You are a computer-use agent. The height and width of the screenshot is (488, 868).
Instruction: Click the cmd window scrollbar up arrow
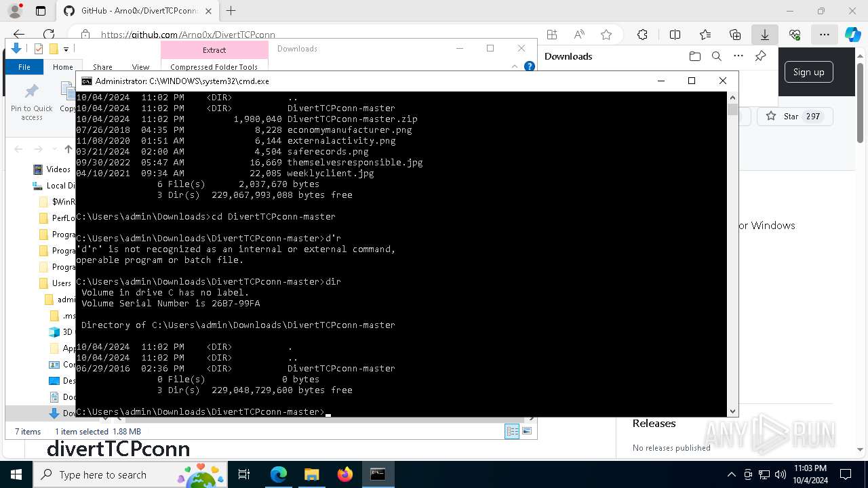(732, 98)
